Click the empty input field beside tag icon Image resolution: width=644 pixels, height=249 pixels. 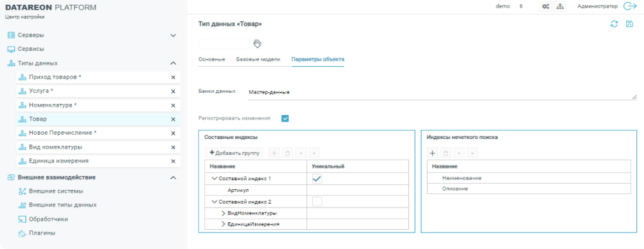225,44
